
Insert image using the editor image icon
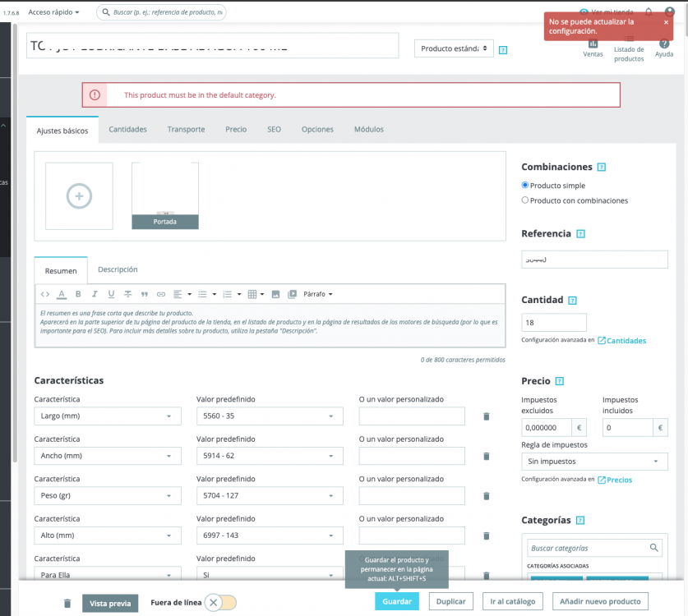(x=275, y=294)
